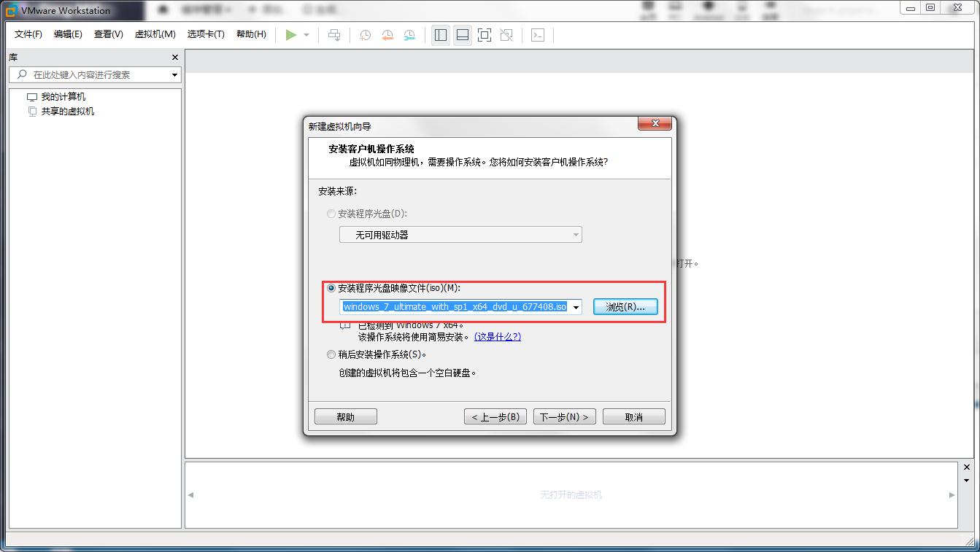980x552 pixels.
Task: Open the snapshot manager wrench-clock icon
Action: coord(410,35)
